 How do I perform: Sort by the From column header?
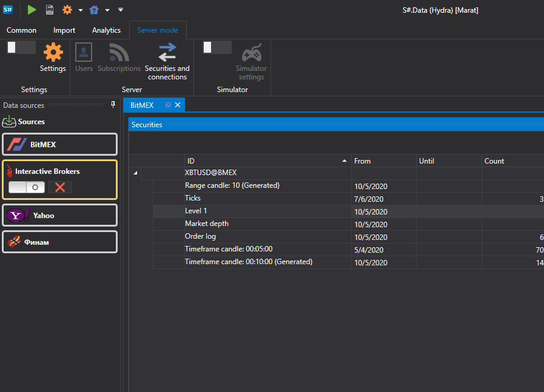(384, 161)
